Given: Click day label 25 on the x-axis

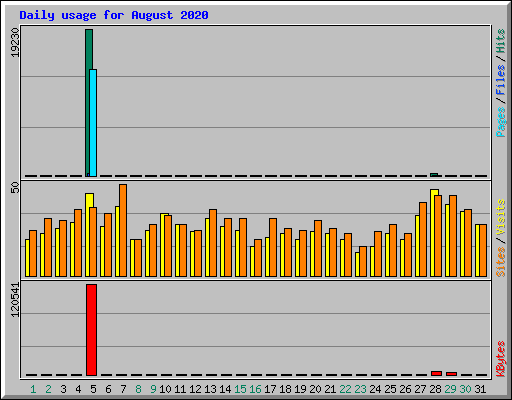Looking at the screenshot, I should [390, 389].
